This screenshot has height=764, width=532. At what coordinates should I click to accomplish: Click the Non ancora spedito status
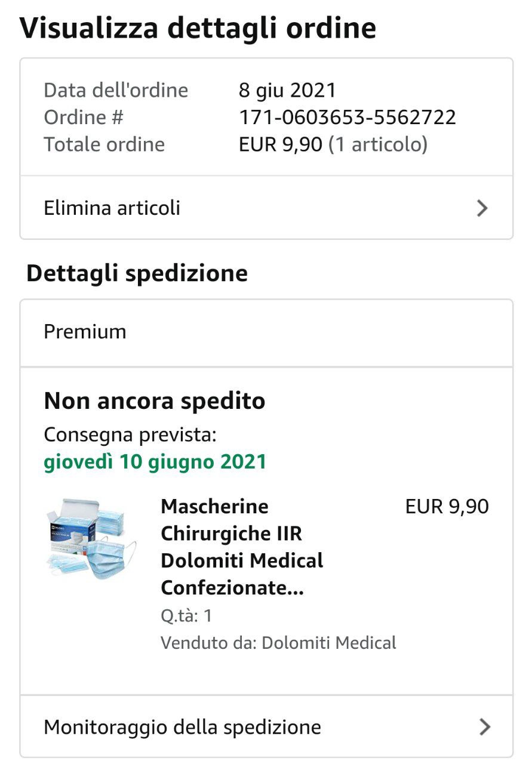click(155, 401)
